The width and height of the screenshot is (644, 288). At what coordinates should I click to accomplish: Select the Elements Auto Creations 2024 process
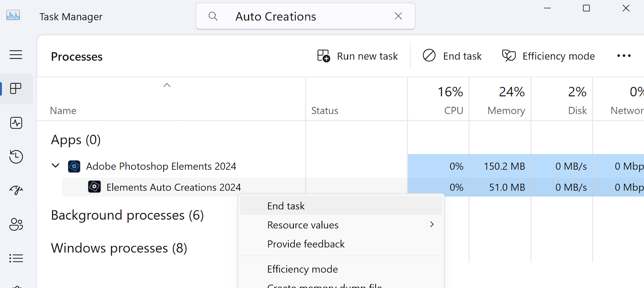click(x=173, y=187)
